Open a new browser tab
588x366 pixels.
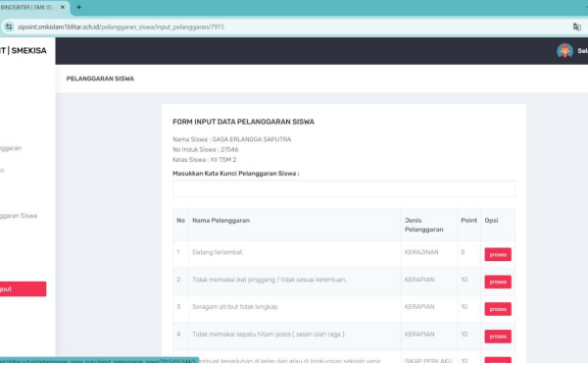click(x=78, y=7)
